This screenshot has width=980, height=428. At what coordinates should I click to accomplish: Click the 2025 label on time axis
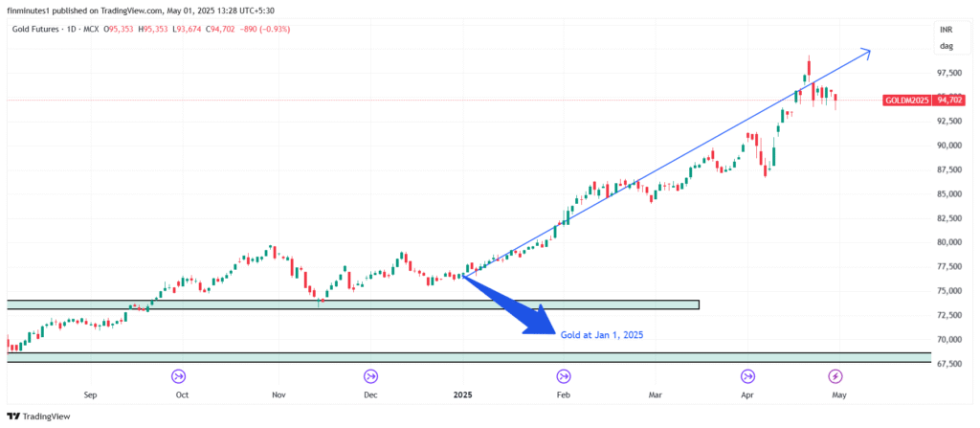pyautogui.click(x=463, y=395)
